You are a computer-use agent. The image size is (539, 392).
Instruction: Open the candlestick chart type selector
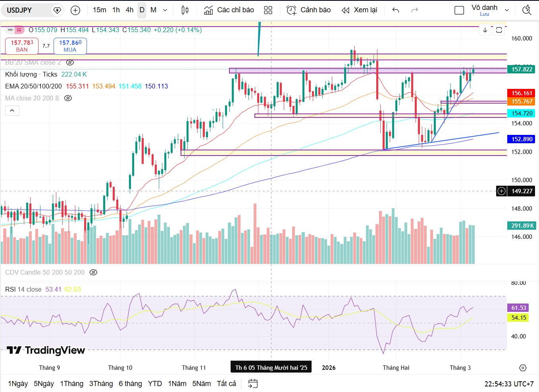click(x=185, y=10)
